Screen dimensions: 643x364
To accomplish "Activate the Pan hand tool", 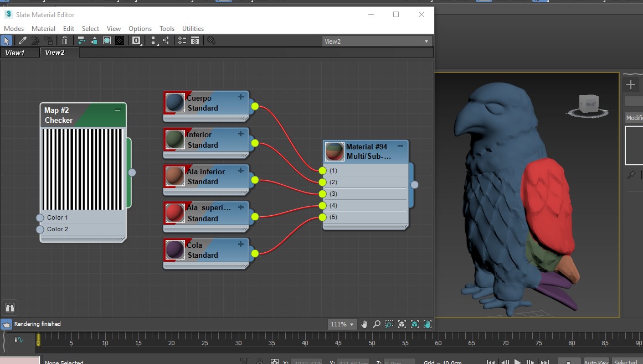I will (364, 324).
